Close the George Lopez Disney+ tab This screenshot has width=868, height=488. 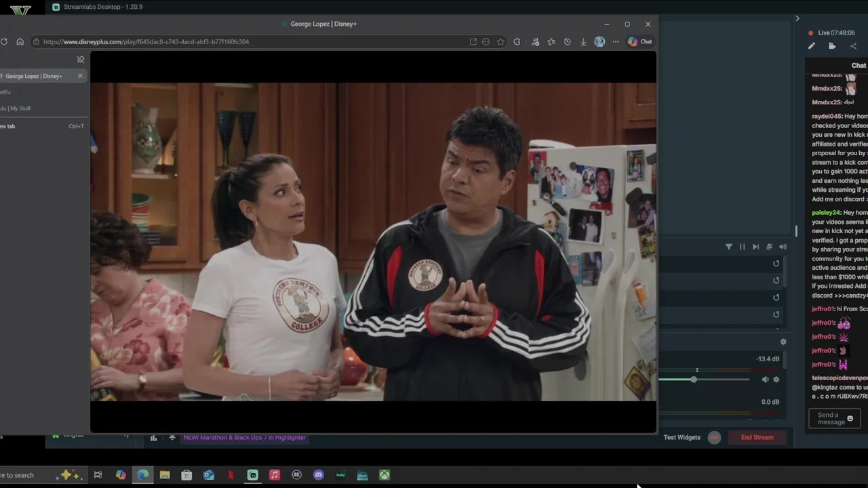(80, 76)
